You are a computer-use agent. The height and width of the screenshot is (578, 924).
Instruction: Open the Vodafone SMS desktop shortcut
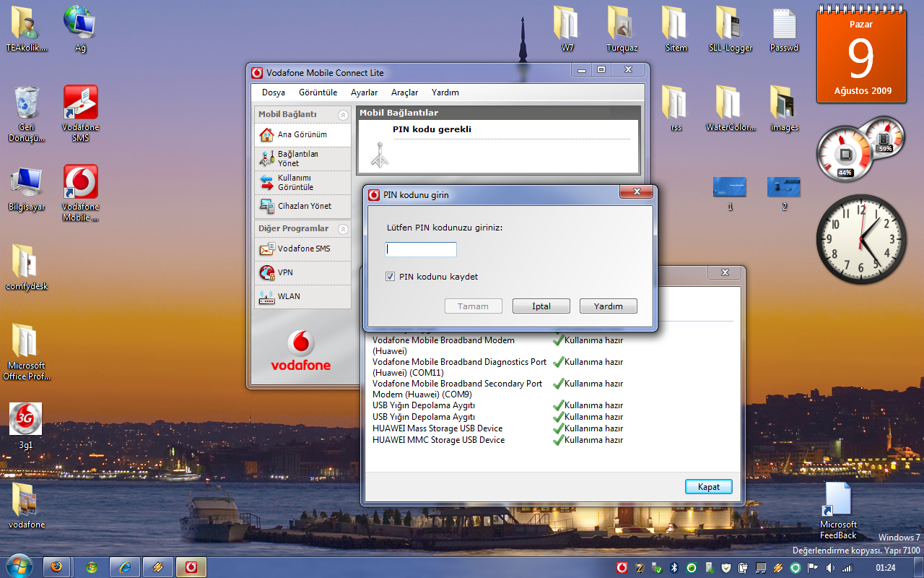click(81, 113)
